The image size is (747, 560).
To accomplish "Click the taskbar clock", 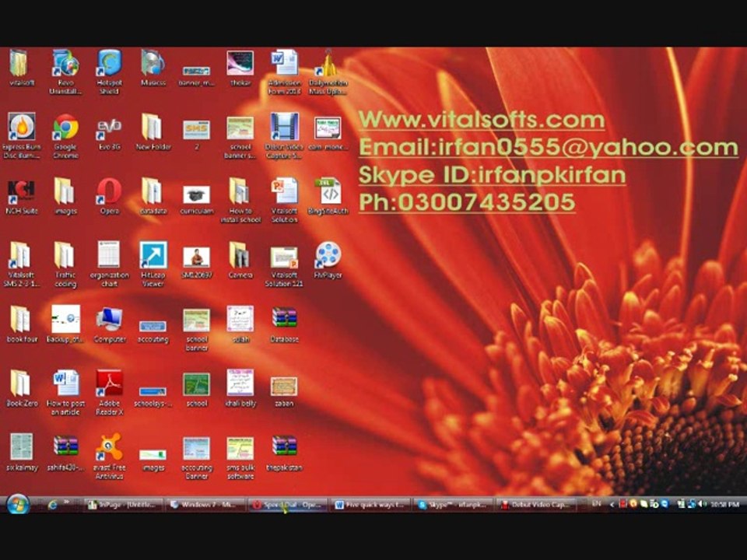I will [724, 504].
